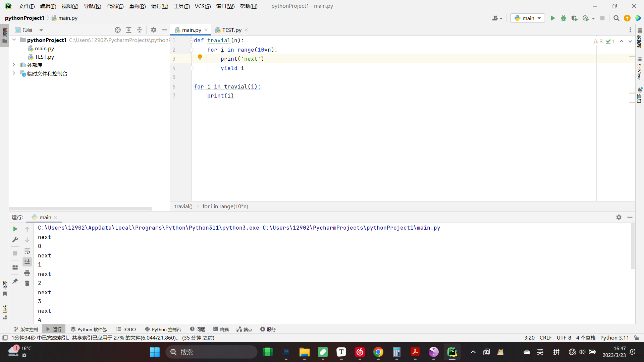Open Python 软件包 tool window

(x=89, y=329)
